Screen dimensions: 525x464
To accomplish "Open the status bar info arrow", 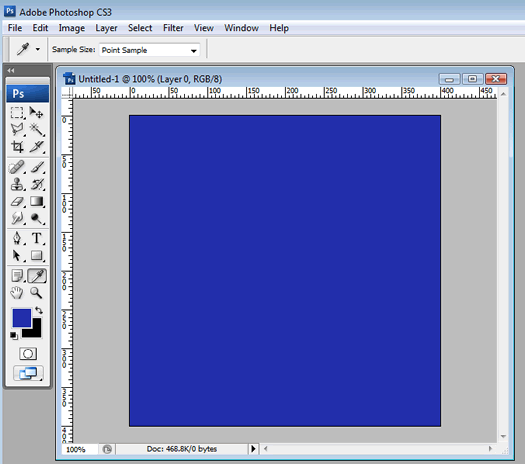I will pyautogui.click(x=253, y=449).
